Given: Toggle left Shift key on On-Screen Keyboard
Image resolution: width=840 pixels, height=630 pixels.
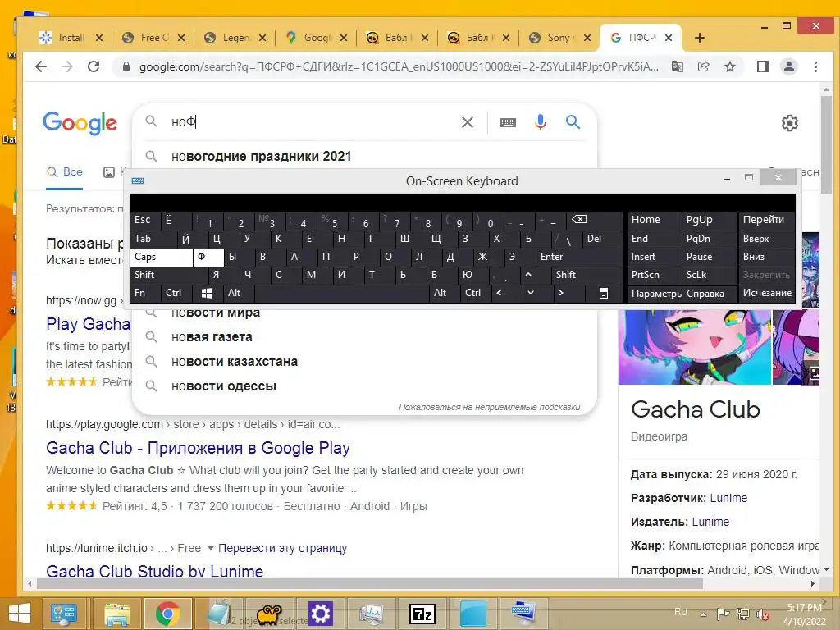Looking at the screenshot, I should (x=168, y=275).
